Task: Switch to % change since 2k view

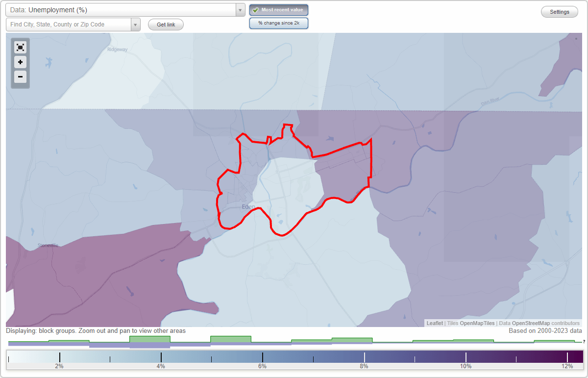Action: 278,23
